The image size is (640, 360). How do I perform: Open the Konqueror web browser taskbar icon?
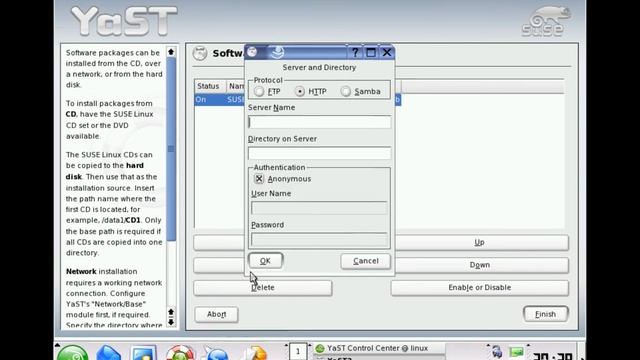click(x=216, y=353)
